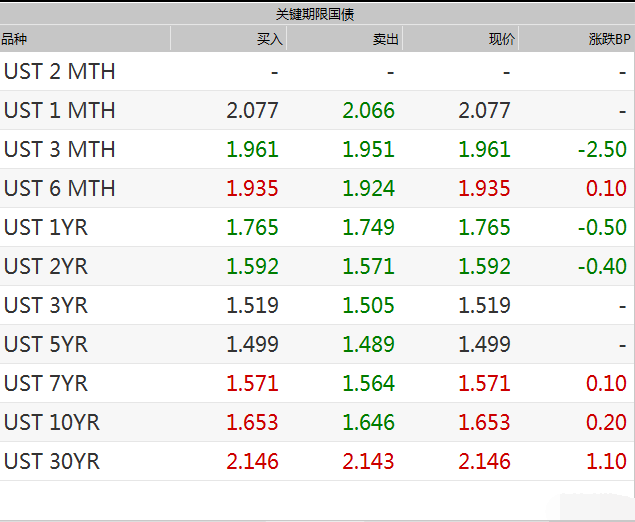Click the -2.50 change value for UST 3 MTH
Image resolution: width=635 pixels, height=522 pixels.
(x=602, y=149)
